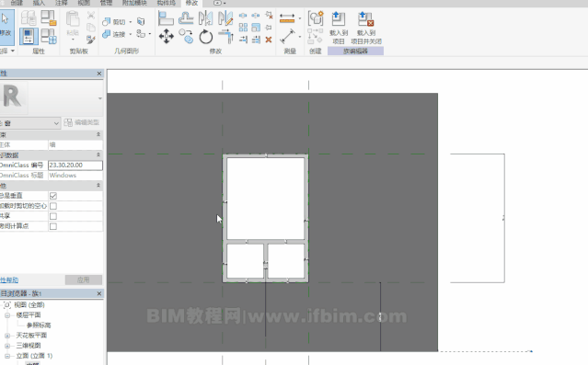The width and height of the screenshot is (588, 365).
Task: Expand 天花板平面 (Ceiling Plans) tree node
Action: click(7, 336)
